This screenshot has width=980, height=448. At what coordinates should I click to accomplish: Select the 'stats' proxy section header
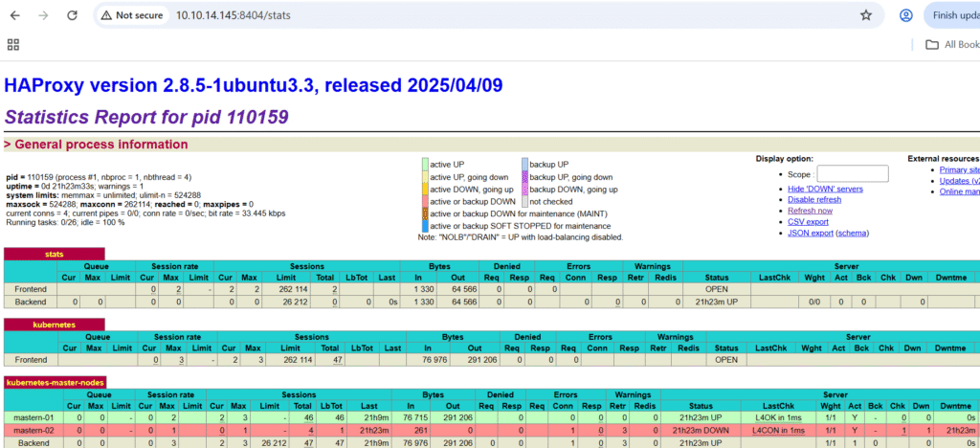(x=55, y=254)
